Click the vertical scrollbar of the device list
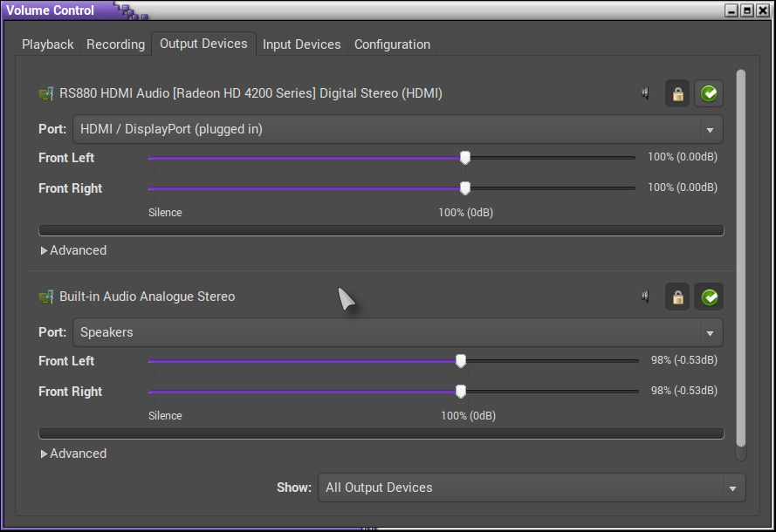This screenshot has width=776, height=532. coord(741,262)
